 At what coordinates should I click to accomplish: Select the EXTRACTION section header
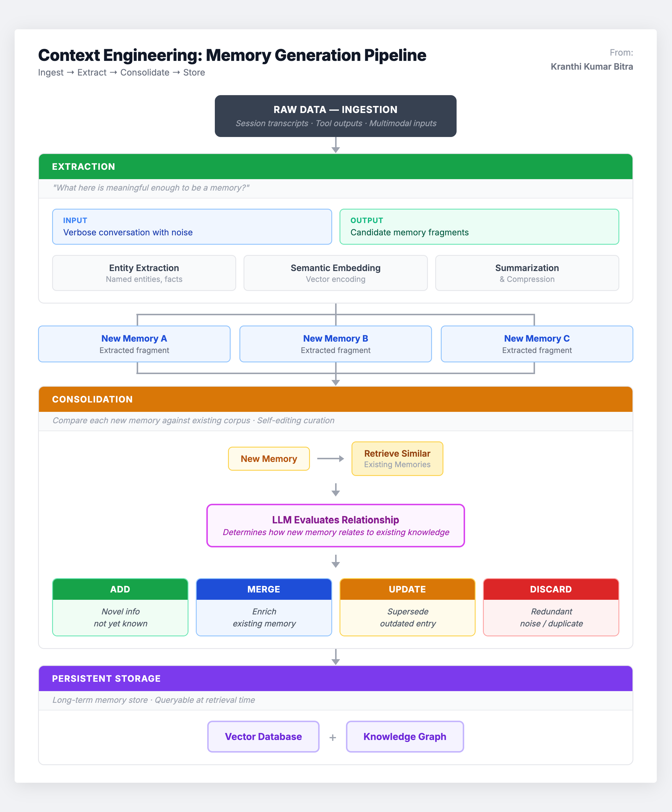[335, 167]
